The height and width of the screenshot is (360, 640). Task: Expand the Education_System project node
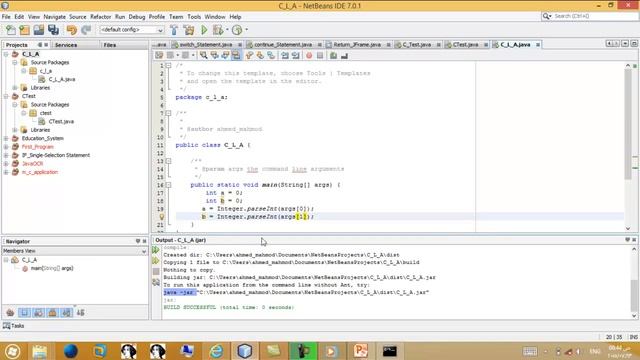tap(6, 138)
